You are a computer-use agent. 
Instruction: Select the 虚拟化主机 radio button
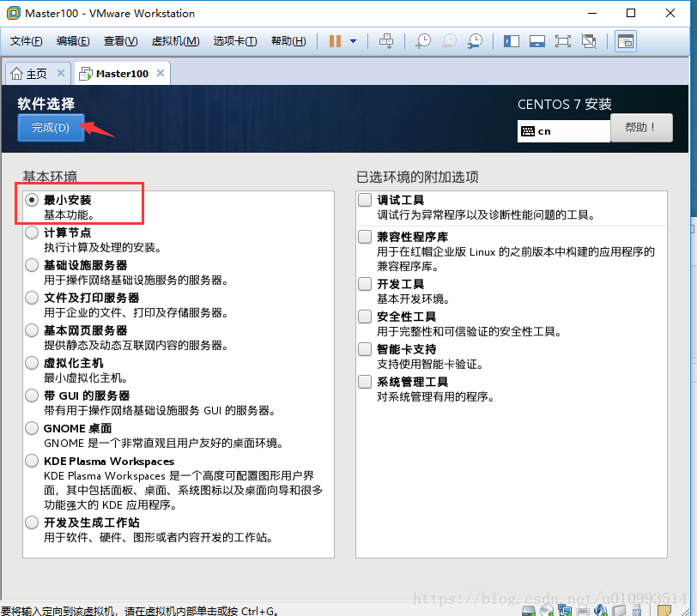(32, 363)
